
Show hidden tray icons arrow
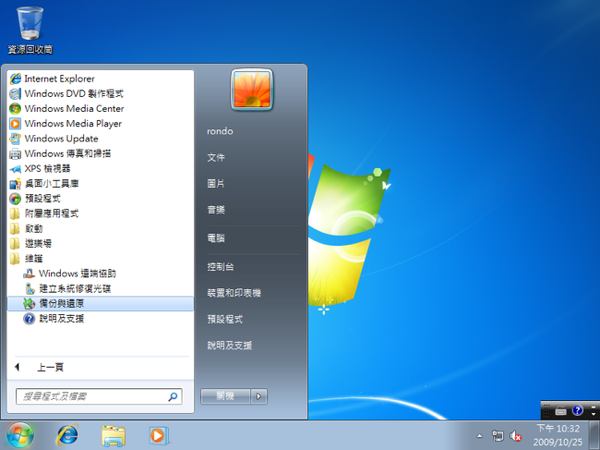tap(479, 435)
